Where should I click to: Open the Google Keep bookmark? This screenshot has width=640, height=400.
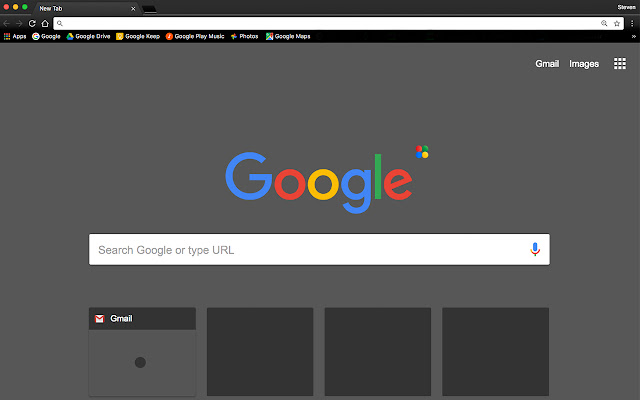[x=138, y=36]
